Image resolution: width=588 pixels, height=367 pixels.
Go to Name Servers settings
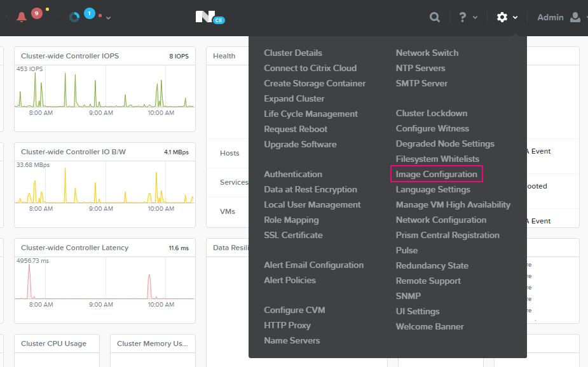point(292,340)
